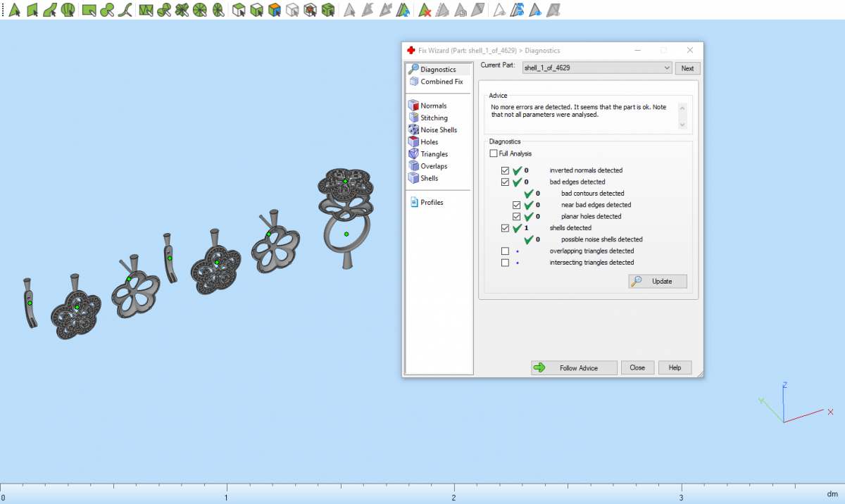
Task: Select the rectangle window marking tool
Action: (x=89, y=10)
